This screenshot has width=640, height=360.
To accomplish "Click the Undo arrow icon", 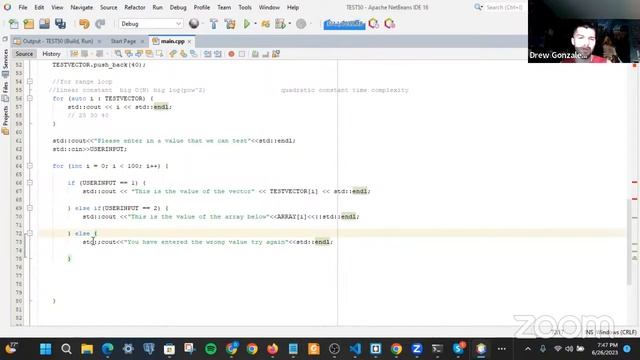I will point(84,24).
